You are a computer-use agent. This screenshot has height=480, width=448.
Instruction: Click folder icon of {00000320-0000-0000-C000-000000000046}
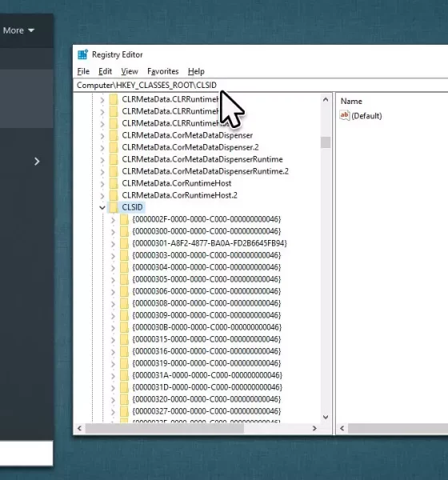click(x=124, y=399)
